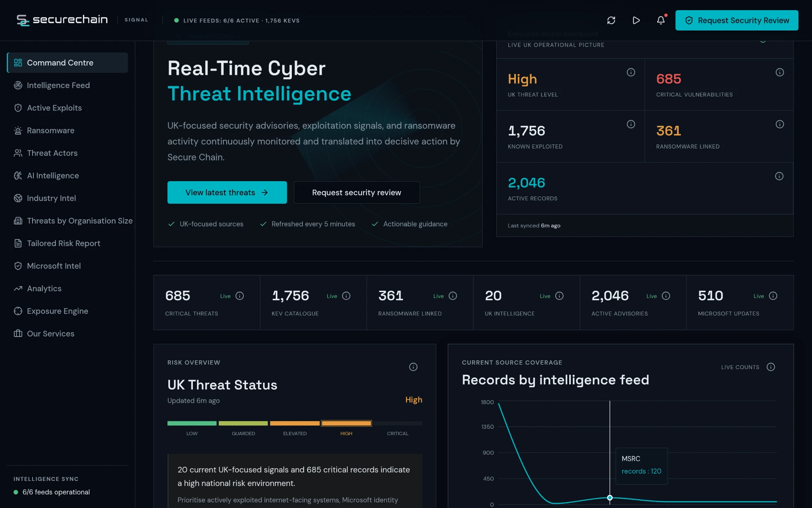Image resolution: width=812 pixels, height=508 pixels.
Task: Click info icon on UK Intelligence tile
Action: tap(560, 296)
